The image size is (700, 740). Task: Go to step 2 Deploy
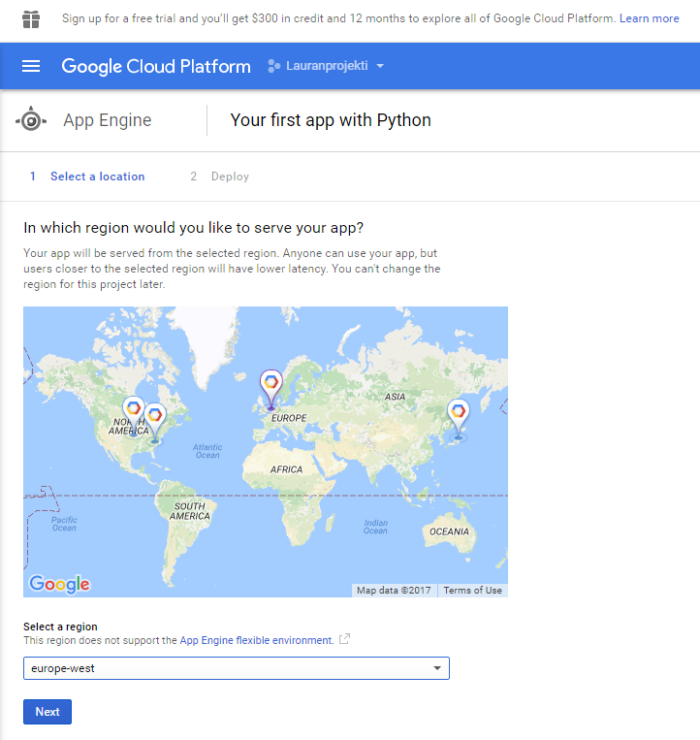[x=220, y=177]
